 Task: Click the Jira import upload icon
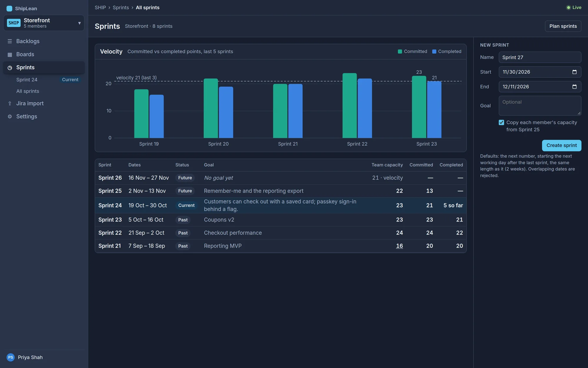pyautogui.click(x=10, y=103)
